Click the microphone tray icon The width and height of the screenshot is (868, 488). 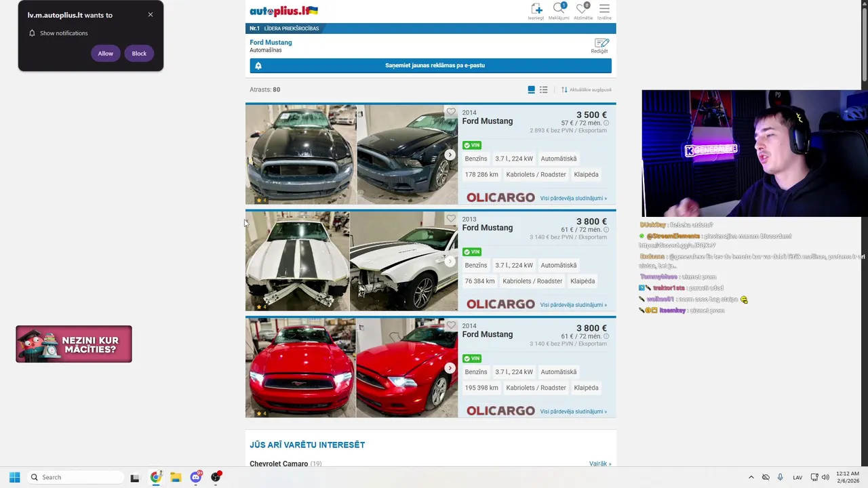coord(781,477)
